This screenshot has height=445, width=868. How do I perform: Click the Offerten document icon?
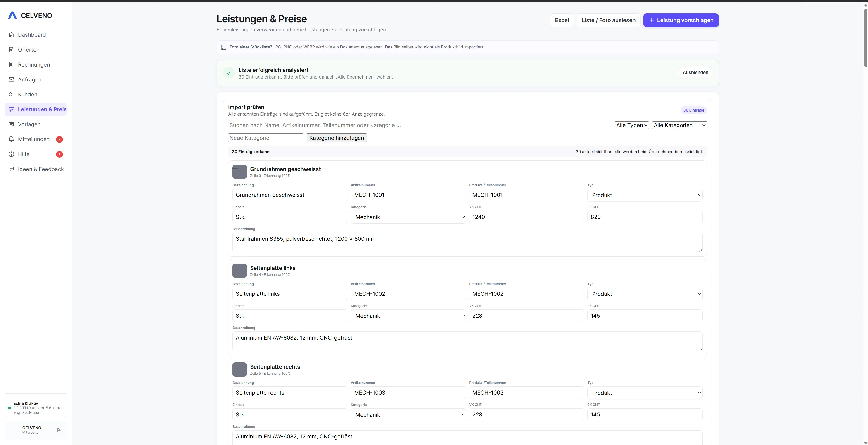(x=12, y=50)
